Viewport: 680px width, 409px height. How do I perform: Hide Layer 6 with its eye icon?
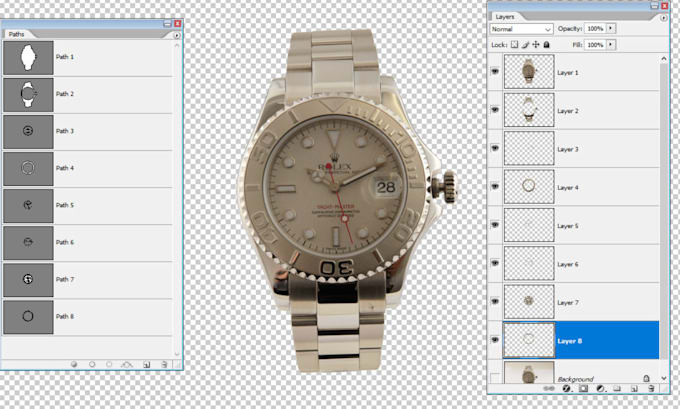coord(495,263)
